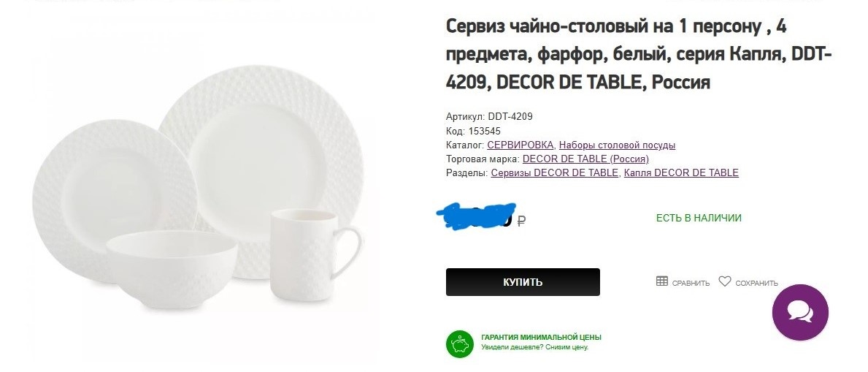Open the Сервизы DECOR DE TABLE section link
868x372 pixels.
(x=555, y=173)
